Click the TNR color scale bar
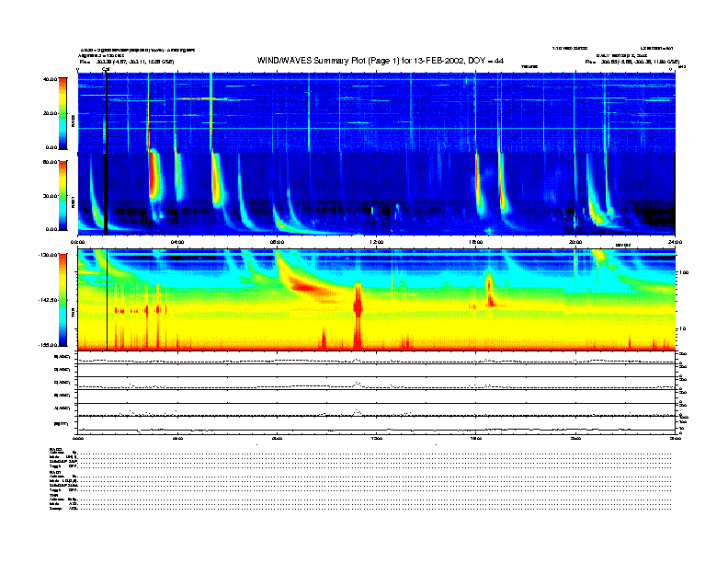 coord(63,300)
